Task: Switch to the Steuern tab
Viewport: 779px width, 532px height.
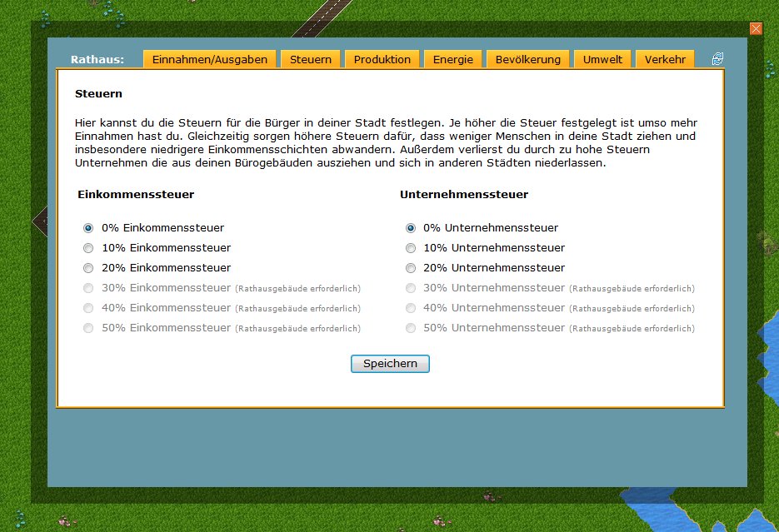Action: (x=311, y=60)
